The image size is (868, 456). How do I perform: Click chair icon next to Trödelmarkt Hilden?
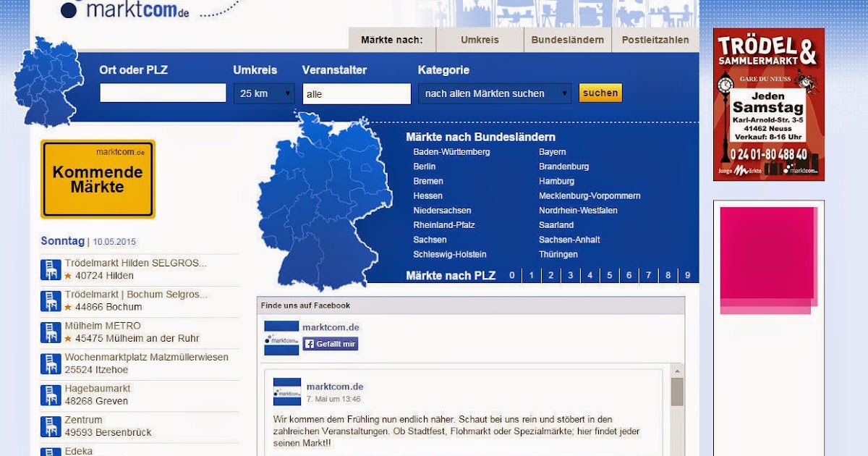click(x=51, y=269)
